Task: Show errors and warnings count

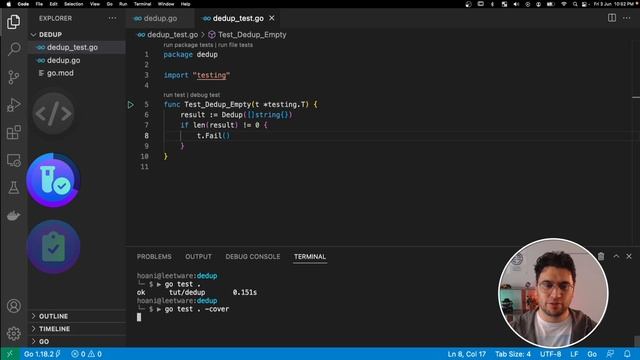Action: coord(86,354)
